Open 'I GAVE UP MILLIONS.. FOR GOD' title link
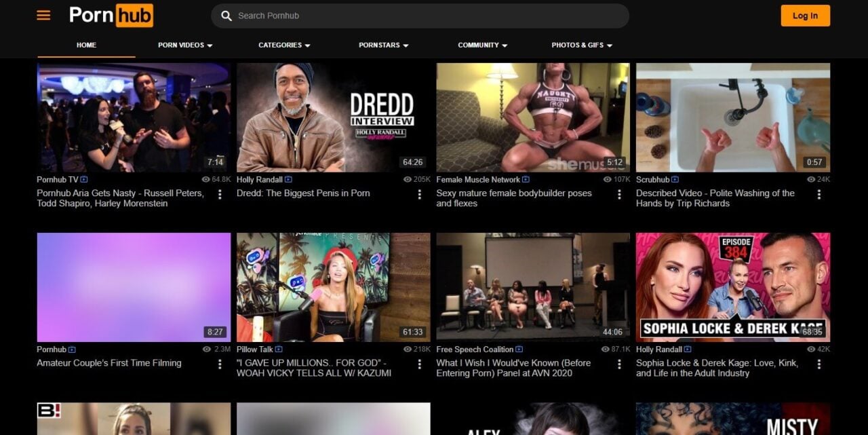 pyautogui.click(x=314, y=368)
